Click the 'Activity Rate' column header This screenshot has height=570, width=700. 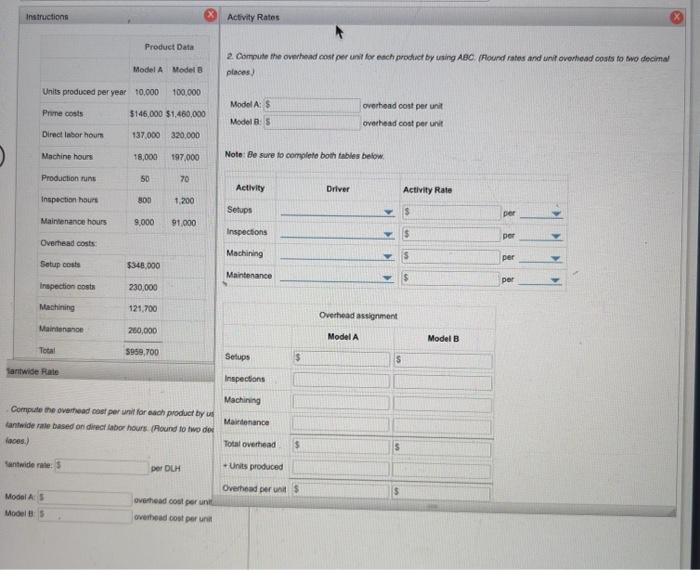427,190
